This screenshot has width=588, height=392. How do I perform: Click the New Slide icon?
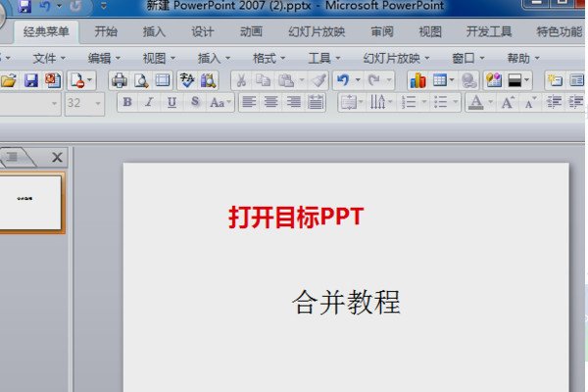tap(555, 80)
